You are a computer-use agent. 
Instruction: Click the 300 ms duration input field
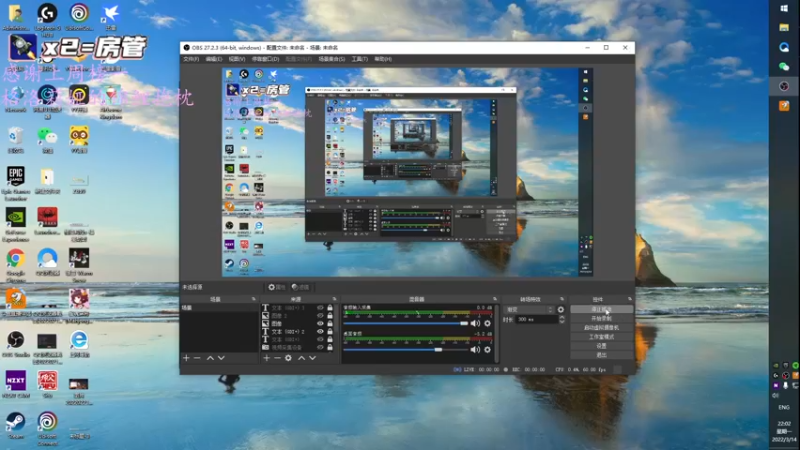(536, 319)
